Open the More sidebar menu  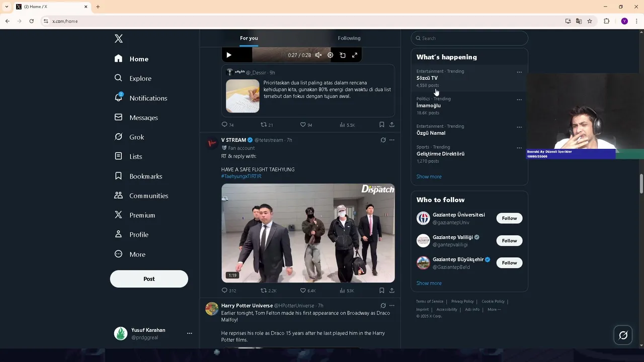[x=130, y=254]
